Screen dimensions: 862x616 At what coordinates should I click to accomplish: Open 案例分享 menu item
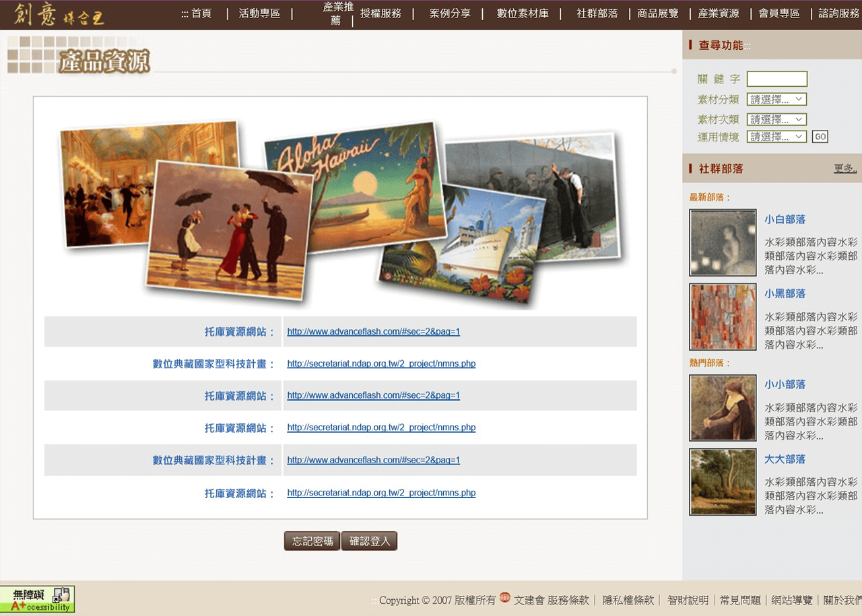coord(450,13)
